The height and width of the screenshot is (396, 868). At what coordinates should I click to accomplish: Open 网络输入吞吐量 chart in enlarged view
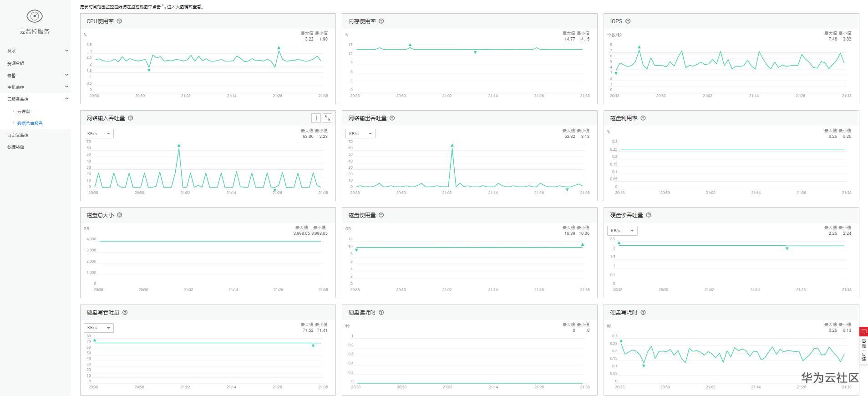tap(327, 118)
